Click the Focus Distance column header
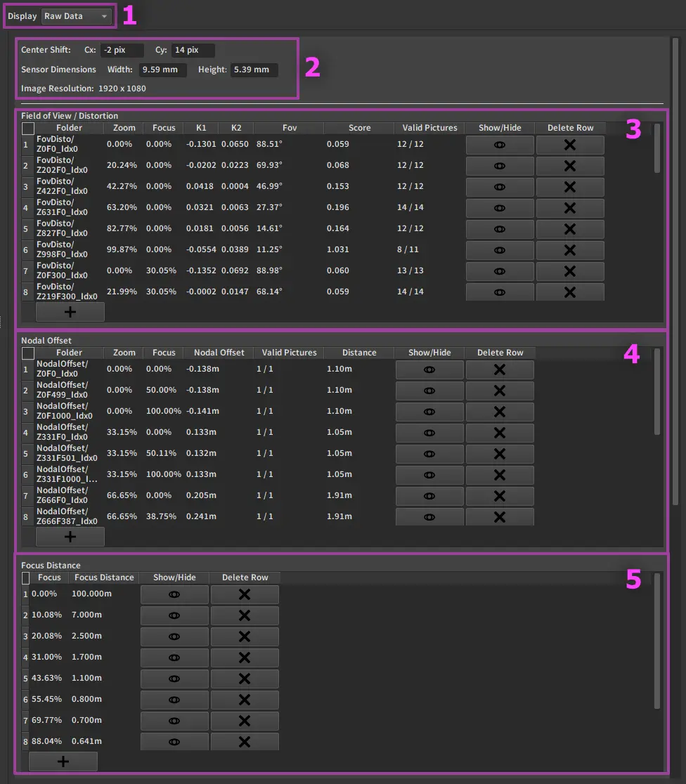 (104, 577)
